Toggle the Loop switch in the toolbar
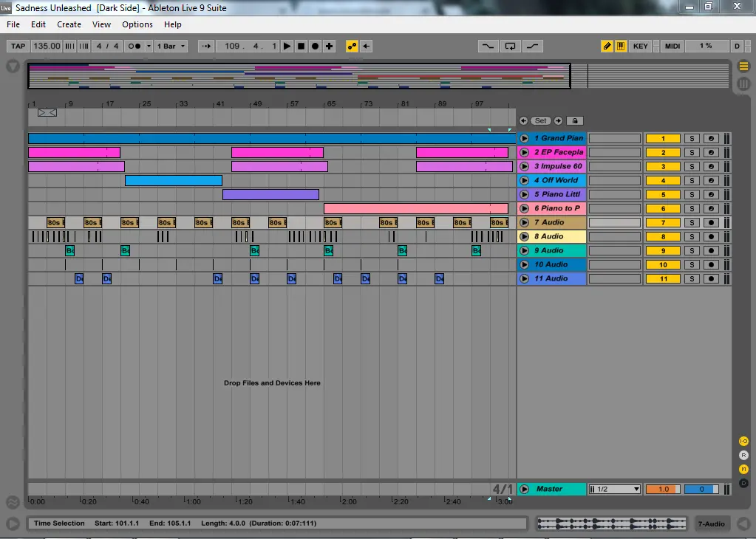The width and height of the screenshot is (756, 539). (x=510, y=46)
